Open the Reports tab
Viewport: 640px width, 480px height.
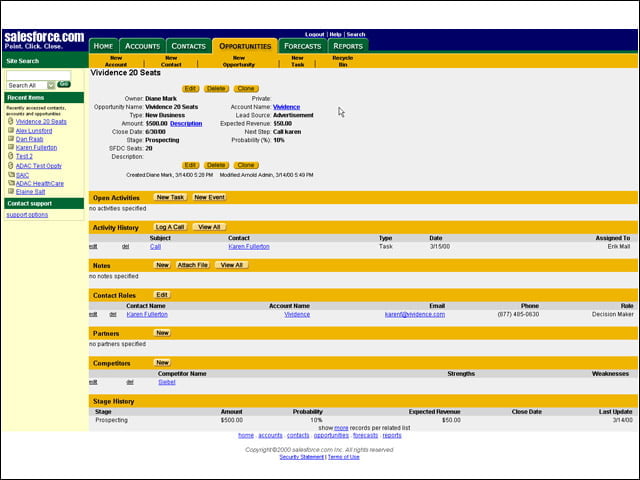tap(348, 46)
